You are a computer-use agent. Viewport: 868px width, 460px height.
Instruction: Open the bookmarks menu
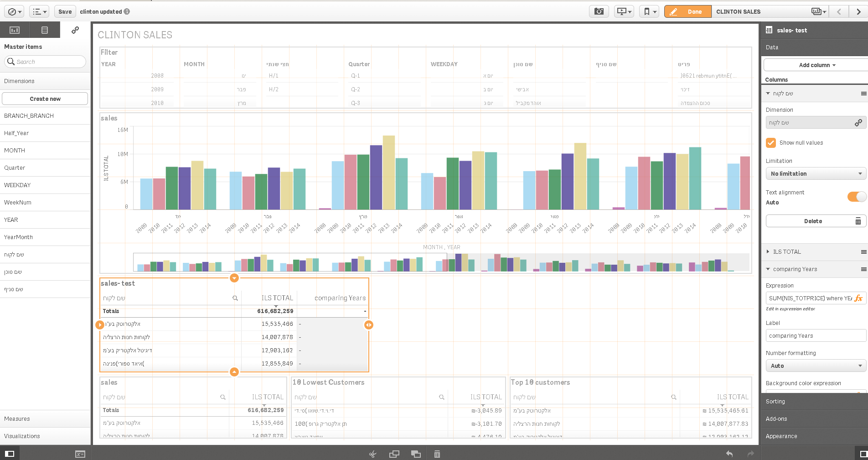(x=649, y=11)
